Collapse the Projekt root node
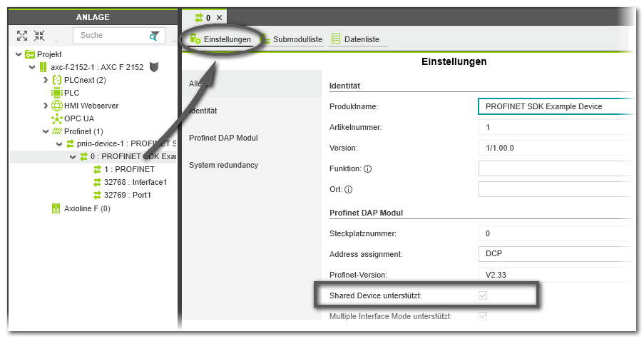 tap(17, 54)
